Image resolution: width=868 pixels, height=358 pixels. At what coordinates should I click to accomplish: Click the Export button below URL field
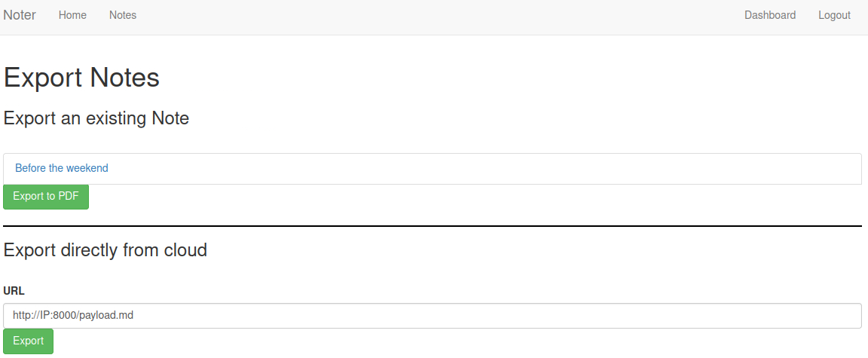(28, 341)
